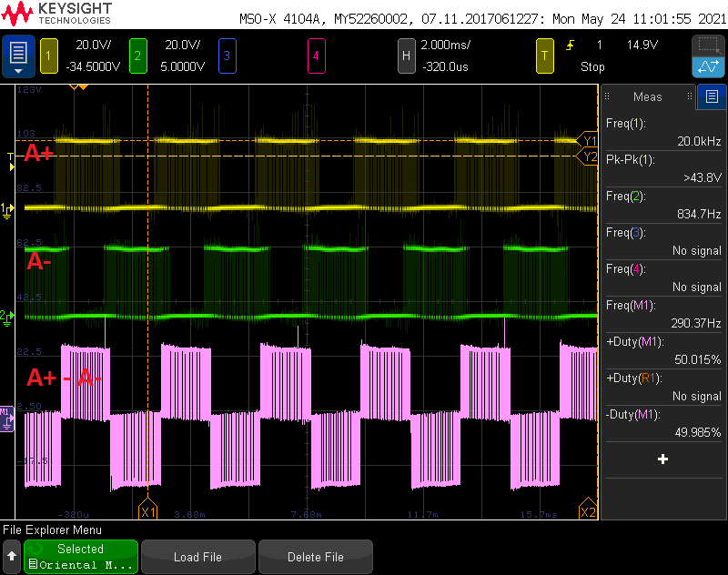Open the Selected file softkey dropdown

tap(81, 557)
